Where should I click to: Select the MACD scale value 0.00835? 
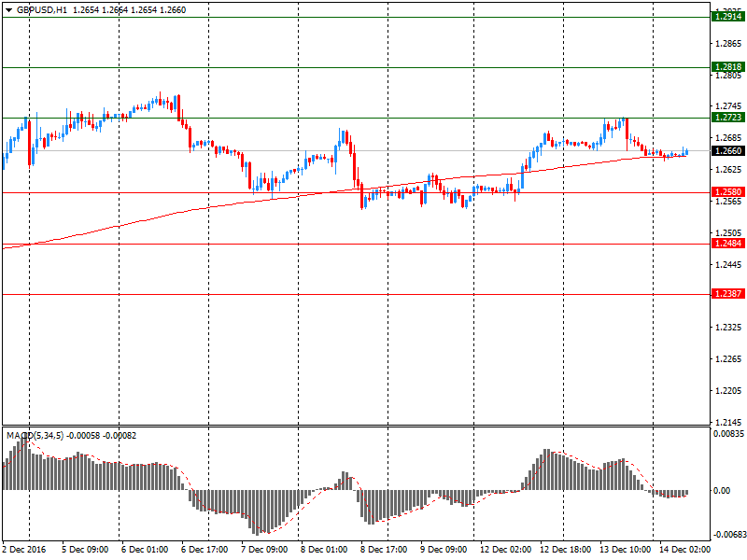728,434
